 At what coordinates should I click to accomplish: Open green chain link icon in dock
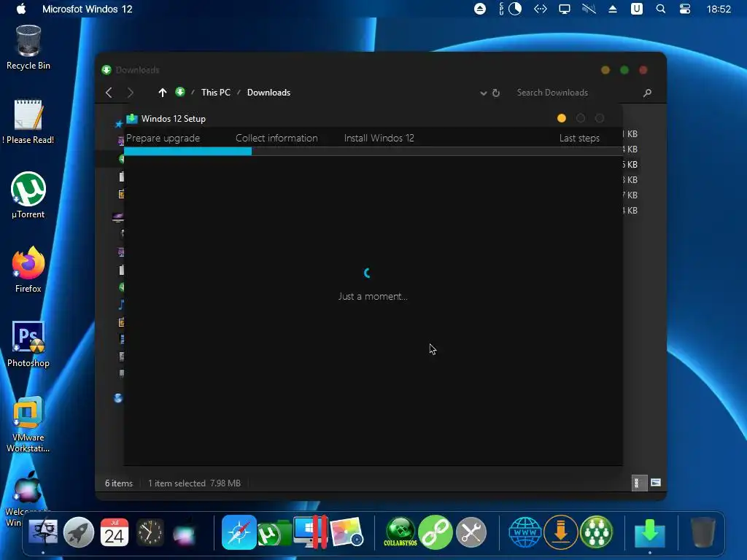436,532
